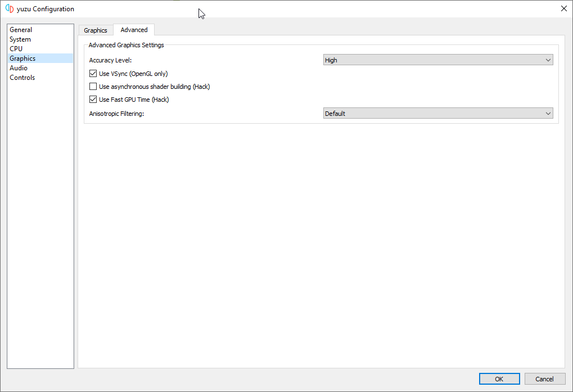Open the General settings category

(21, 30)
